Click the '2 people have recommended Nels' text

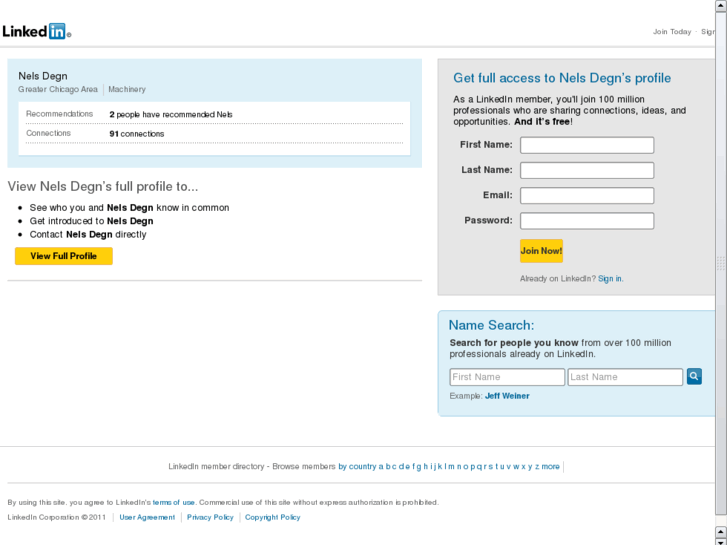click(171, 115)
